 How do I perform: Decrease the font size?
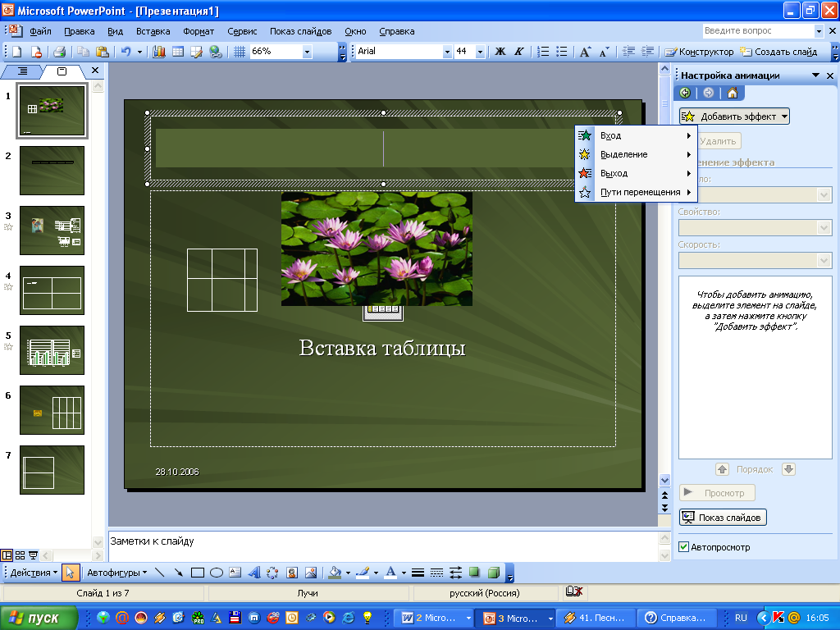pos(605,52)
